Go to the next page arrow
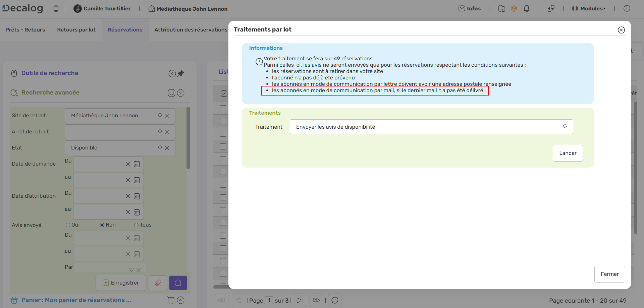This screenshot has height=308, width=644. point(300,300)
